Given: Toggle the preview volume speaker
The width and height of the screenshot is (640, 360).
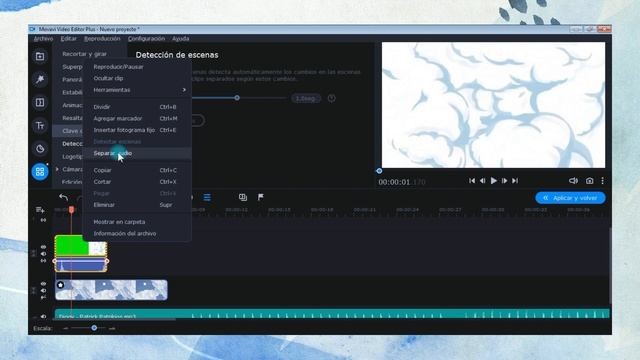Looking at the screenshot, I should click(x=573, y=180).
